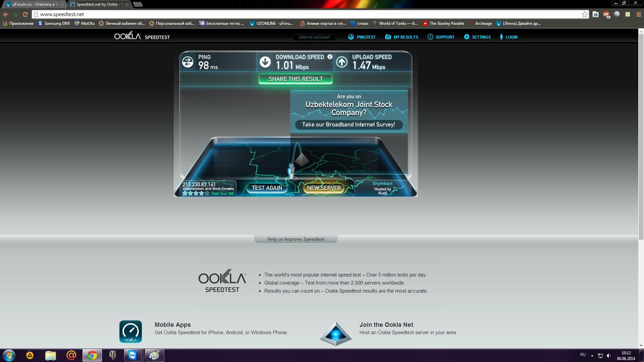Click the browser Back arrow

(x=6, y=14)
